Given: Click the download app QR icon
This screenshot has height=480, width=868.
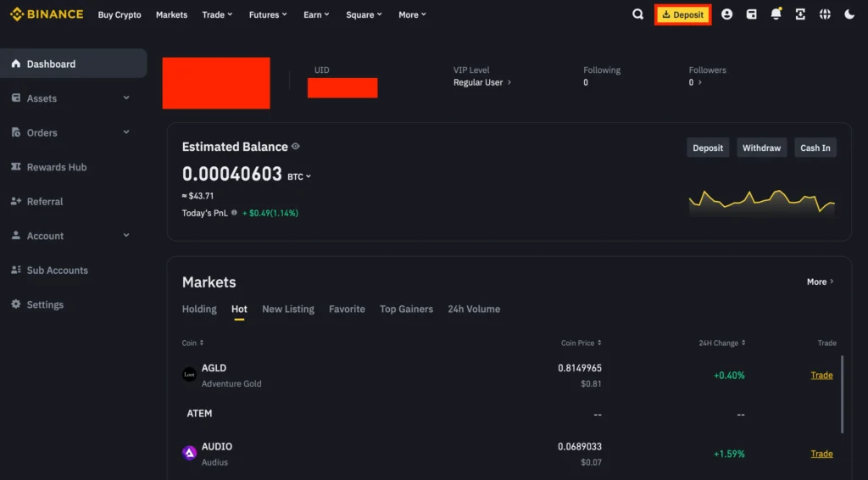Looking at the screenshot, I should tap(800, 14).
